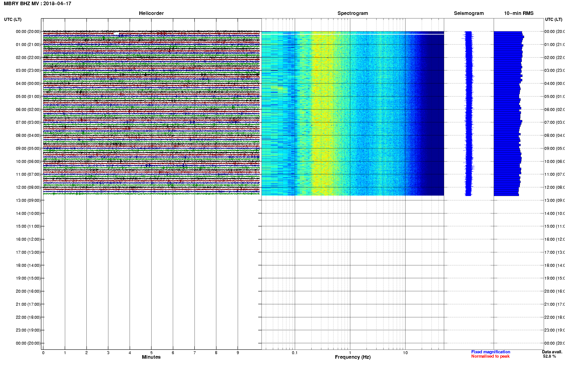
Task: Click the helicorder minute tick '3'
Action: click(x=108, y=353)
